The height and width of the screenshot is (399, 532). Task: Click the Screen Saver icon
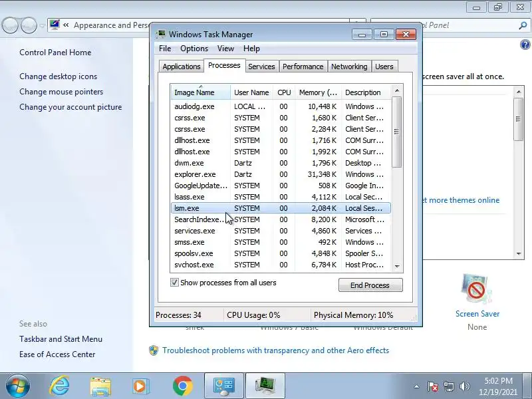tap(477, 289)
